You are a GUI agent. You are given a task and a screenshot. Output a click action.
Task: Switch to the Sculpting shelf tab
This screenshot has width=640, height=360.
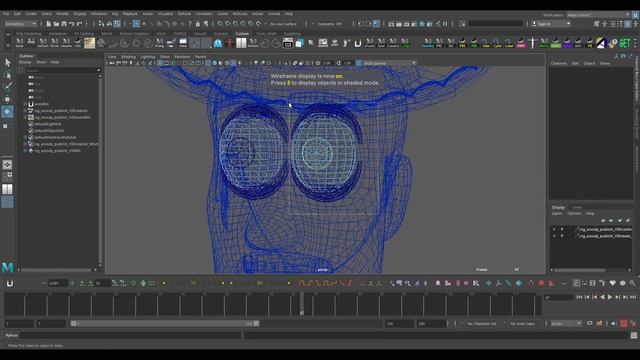pos(292,34)
